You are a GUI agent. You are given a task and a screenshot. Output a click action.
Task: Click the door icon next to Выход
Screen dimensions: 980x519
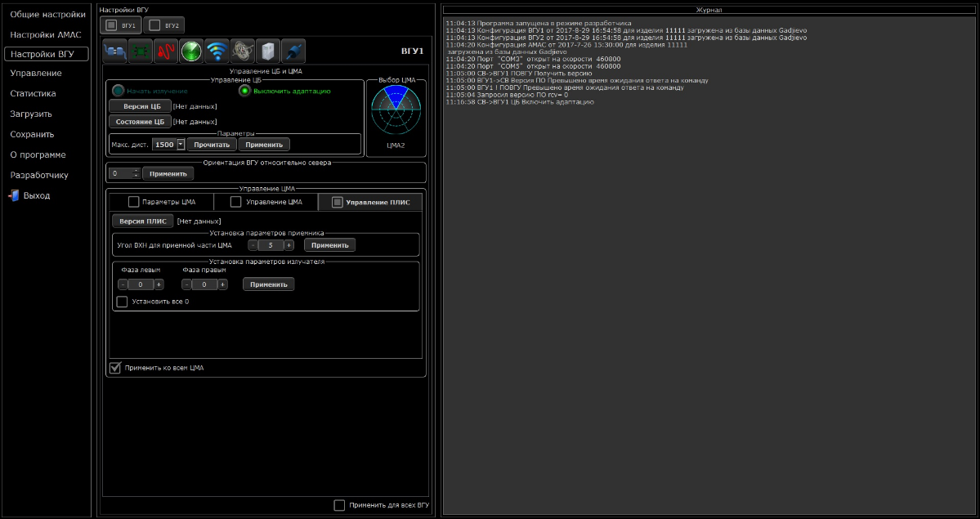click(14, 196)
